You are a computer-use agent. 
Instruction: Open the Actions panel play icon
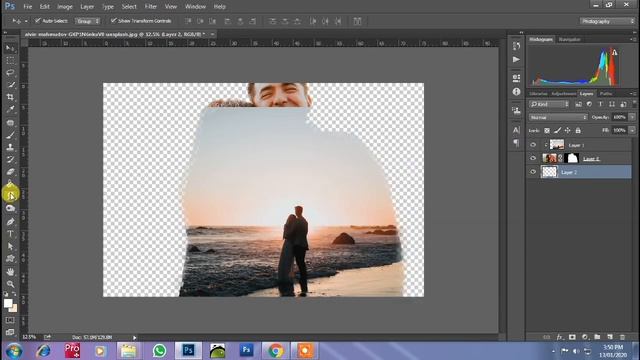(x=516, y=60)
